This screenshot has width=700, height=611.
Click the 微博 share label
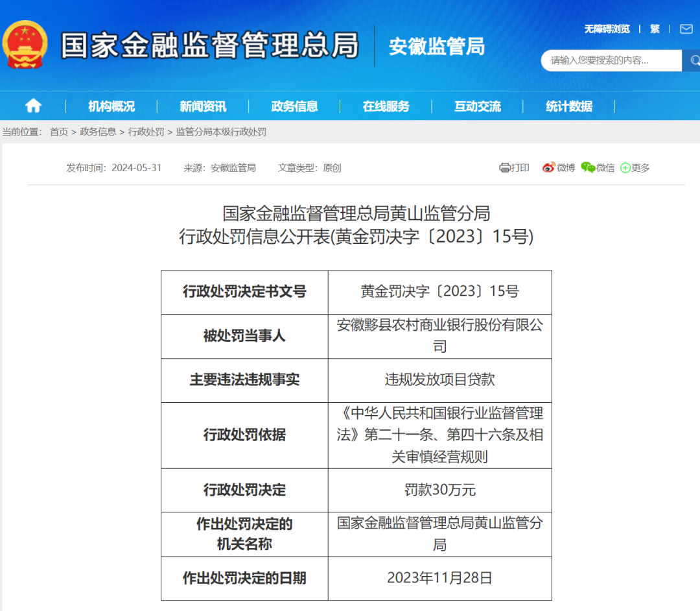pyautogui.click(x=566, y=168)
